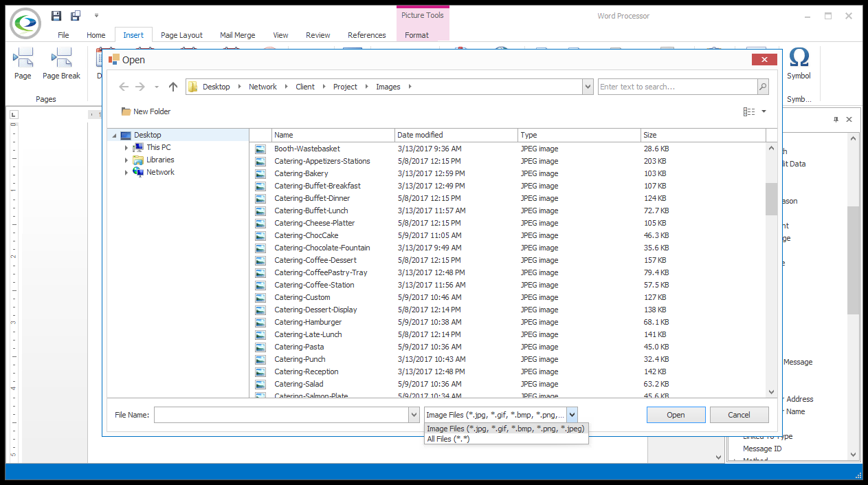Viewport: 868px width, 485px height.
Task: Select This PC in the folder tree
Action: pos(158,147)
